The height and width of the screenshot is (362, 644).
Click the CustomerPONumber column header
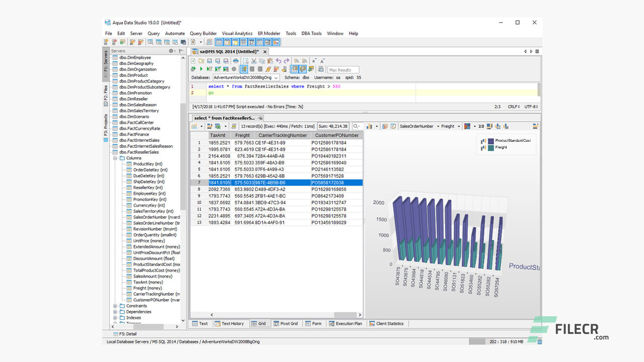(336, 135)
